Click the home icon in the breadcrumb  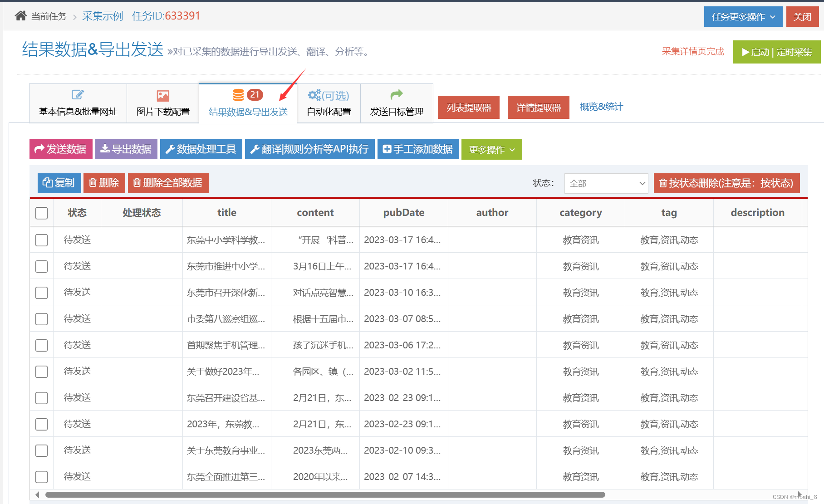[x=20, y=16]
